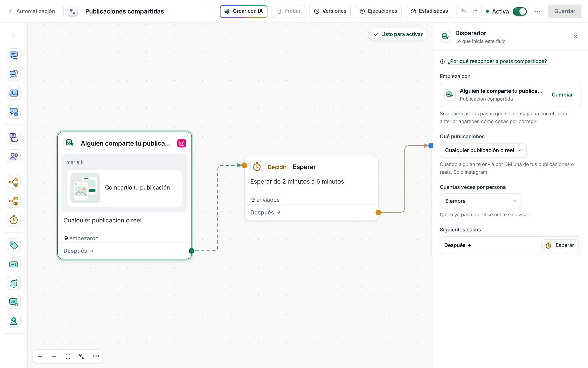Image resolution: width=588 pixels, height=368 pixels.
Task: Add the notification bell step
Action: coord(14,283)
